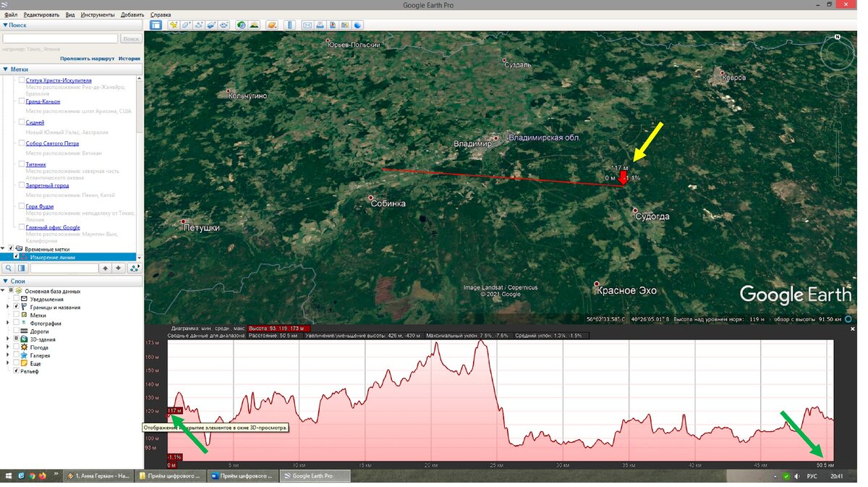
Task: Print the current view
Action: tap(320, 25)
